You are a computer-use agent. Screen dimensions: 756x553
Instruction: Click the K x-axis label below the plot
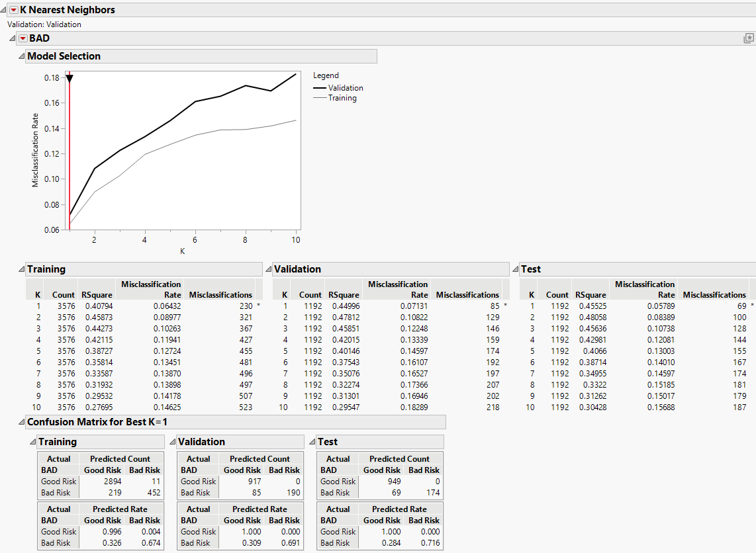coord(182,251)
